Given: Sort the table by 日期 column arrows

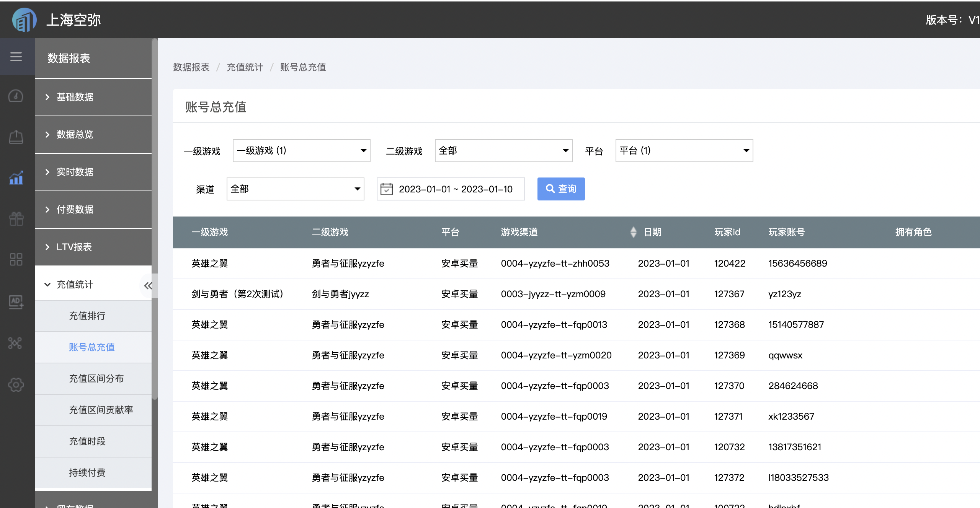Looking at the screenshot, I should [x=633, y=232].
